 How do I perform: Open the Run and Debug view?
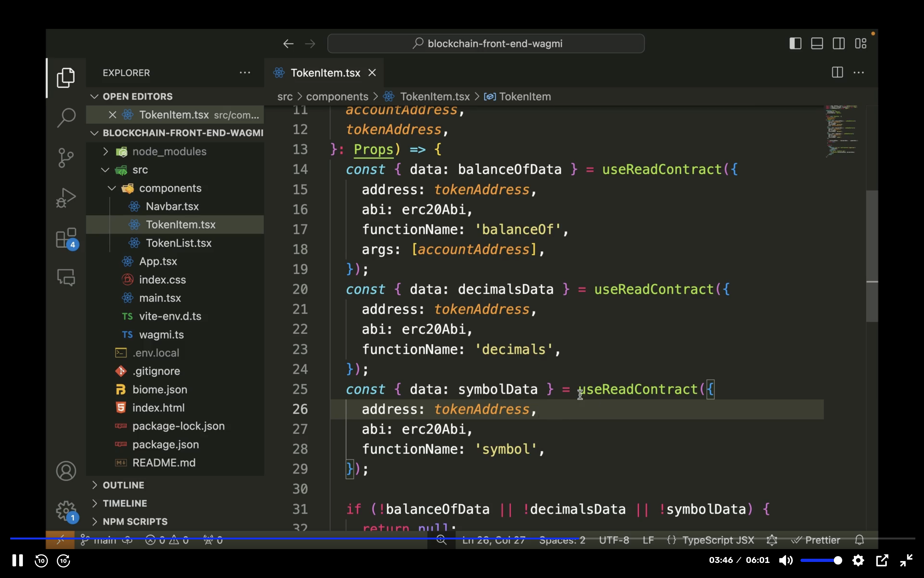click(x=66, y=197)
